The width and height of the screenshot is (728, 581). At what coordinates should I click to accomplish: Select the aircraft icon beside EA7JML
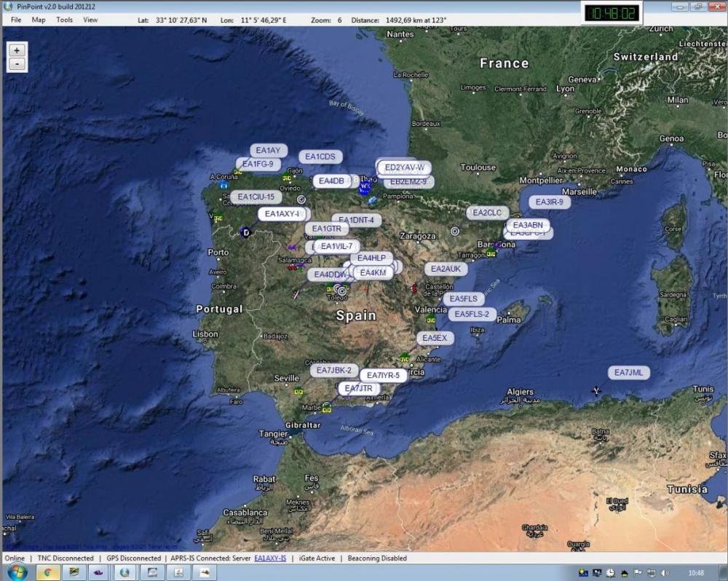pos(597,390)
